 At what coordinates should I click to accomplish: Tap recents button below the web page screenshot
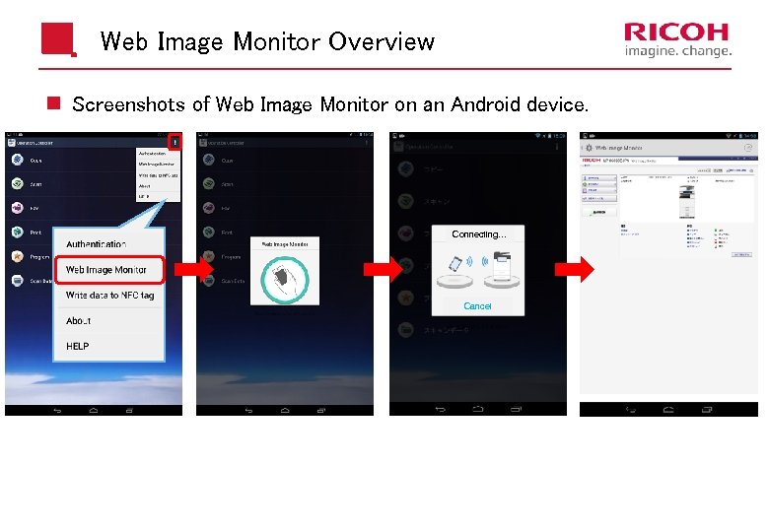(707, 410)
